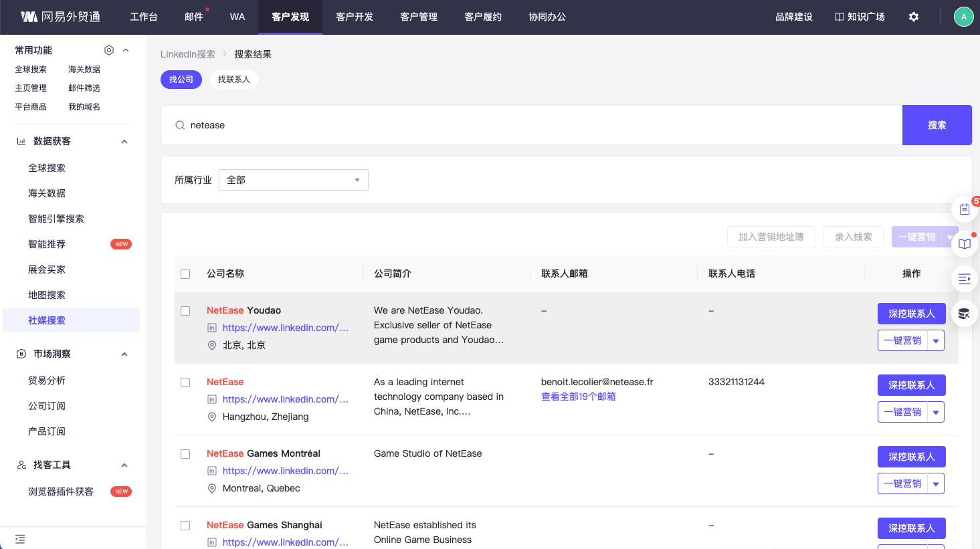
Task: Open 智能推荐 sidebar item
Action: click(x=47, y=244)
